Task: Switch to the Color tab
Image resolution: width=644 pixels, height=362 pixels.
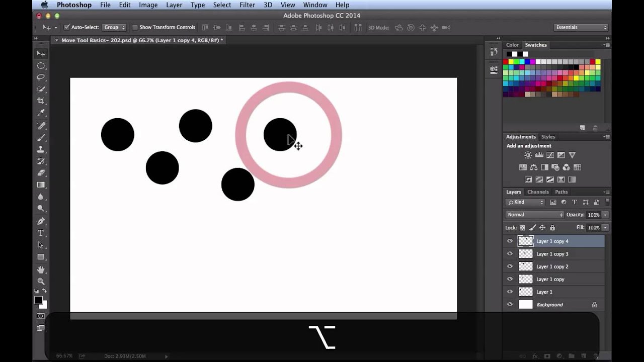Action: [x=512, y=45]
